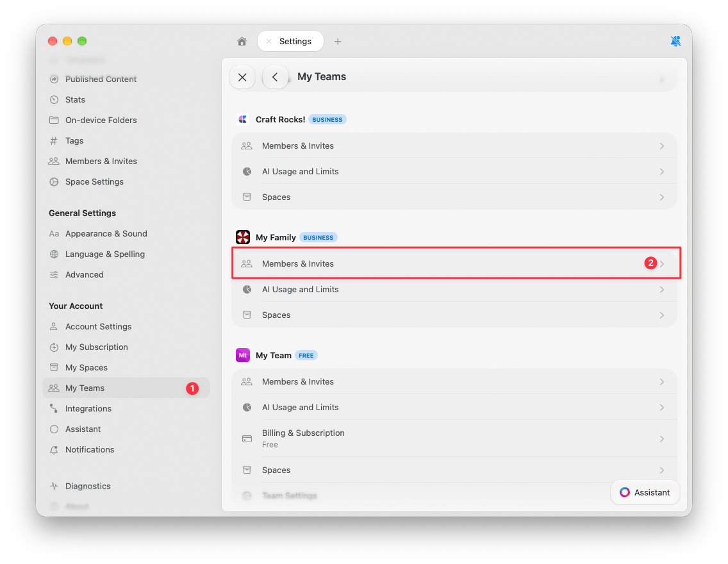The image size is (728, 564).
Task: Select the Settings tab
Action: click(291, 41)
